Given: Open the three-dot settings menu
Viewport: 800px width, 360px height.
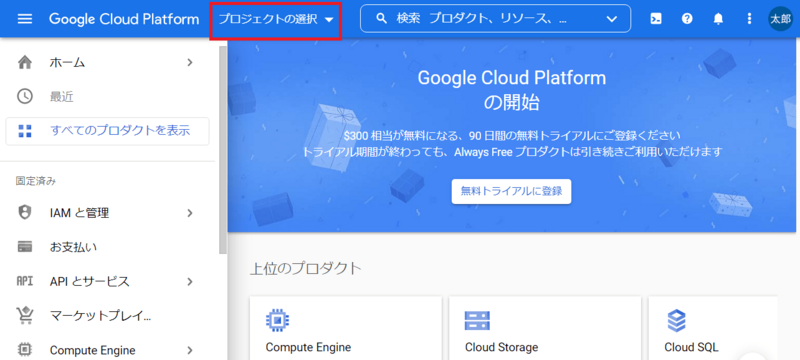Looking at the screenshot, I should 749,19.
